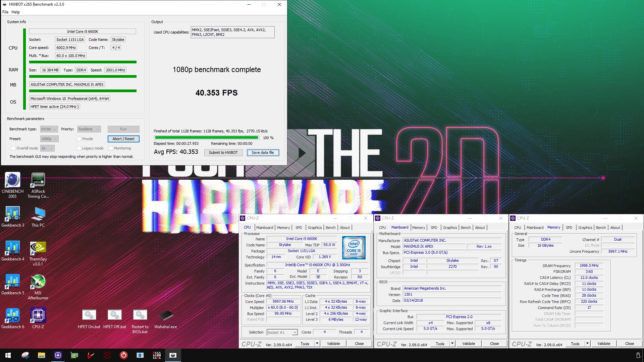Enable the Monitoring checkbox

(x=111, y=148)
